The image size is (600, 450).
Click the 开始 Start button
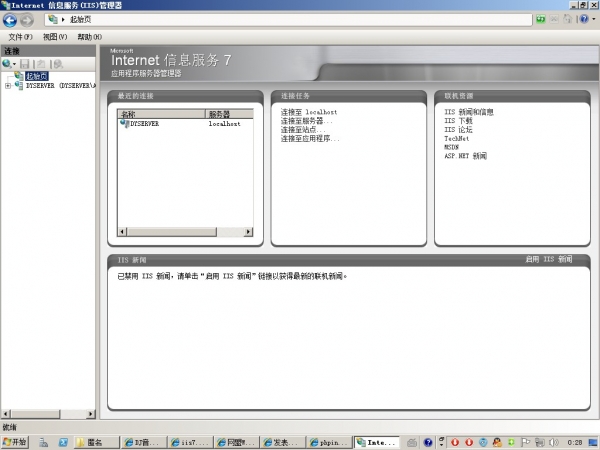point(15,442)
